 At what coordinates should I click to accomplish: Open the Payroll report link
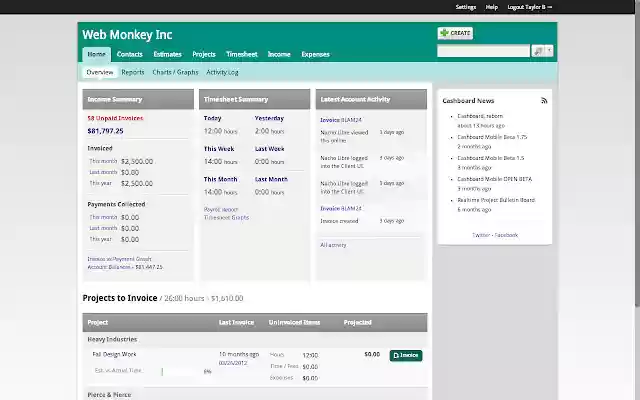(221, 209)
